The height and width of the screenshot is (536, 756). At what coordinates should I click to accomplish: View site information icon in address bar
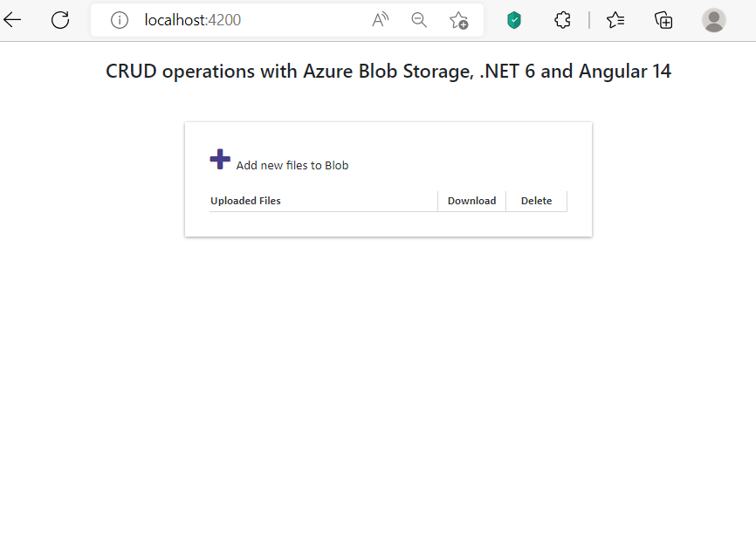click(x=120, y=20)
